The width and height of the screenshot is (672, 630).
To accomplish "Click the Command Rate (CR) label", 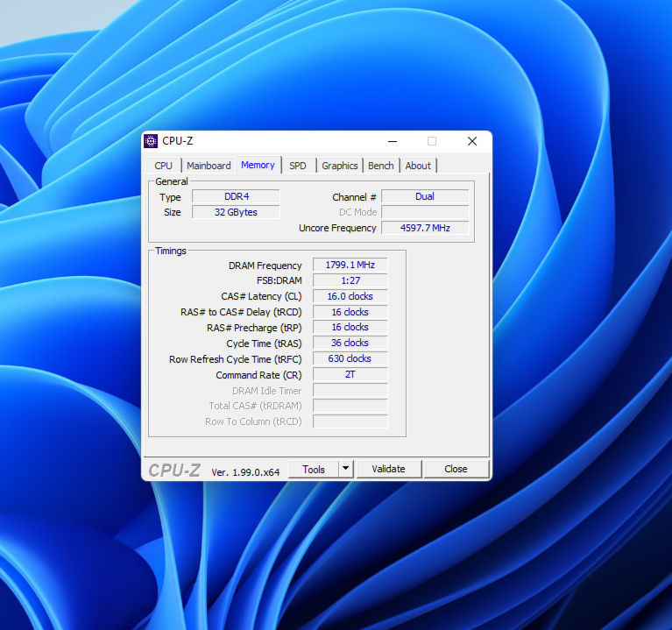I will click(x=258, y=375).
